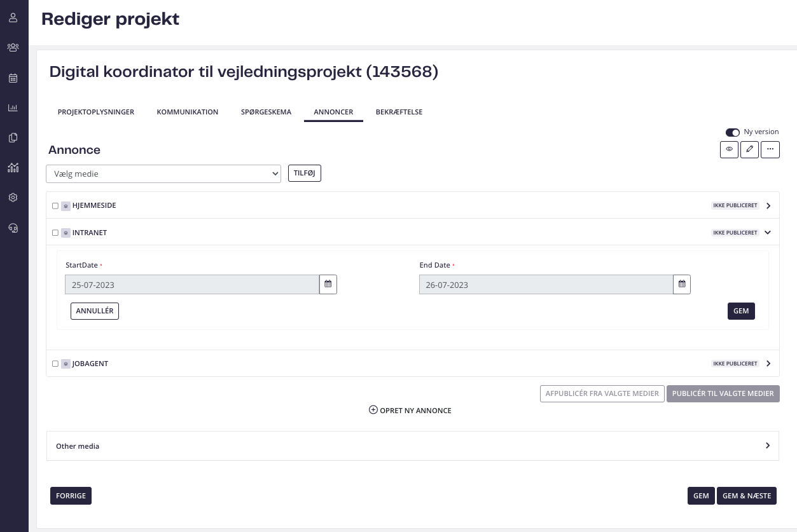This screenshot has height=532, width=797.
Task: Open the calendar sidebar icon
Action: click(x=13, y=78)
